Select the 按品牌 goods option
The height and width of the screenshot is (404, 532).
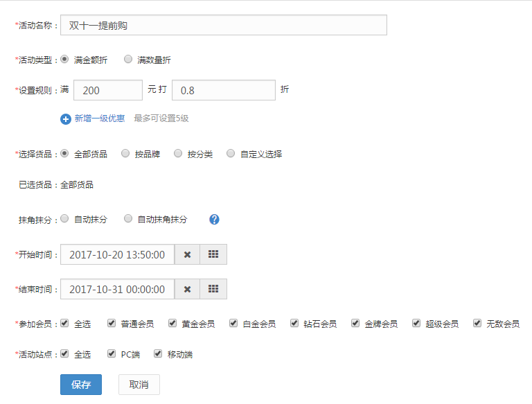tap(125, 154)
